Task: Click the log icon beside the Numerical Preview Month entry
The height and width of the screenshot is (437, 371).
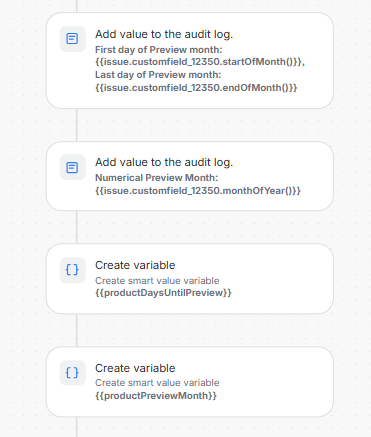Action: click(72, 167)
